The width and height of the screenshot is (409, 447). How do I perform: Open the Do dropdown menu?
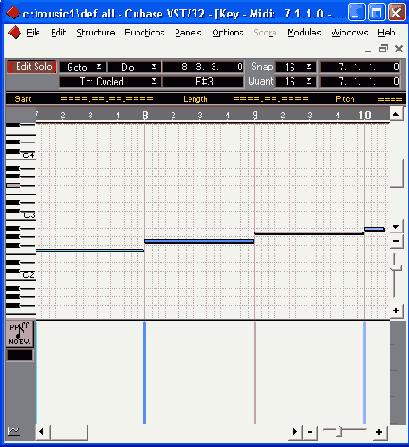(134, 67)
